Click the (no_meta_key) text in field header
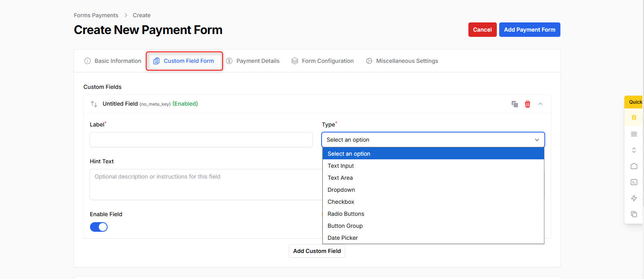 (155, 104)
